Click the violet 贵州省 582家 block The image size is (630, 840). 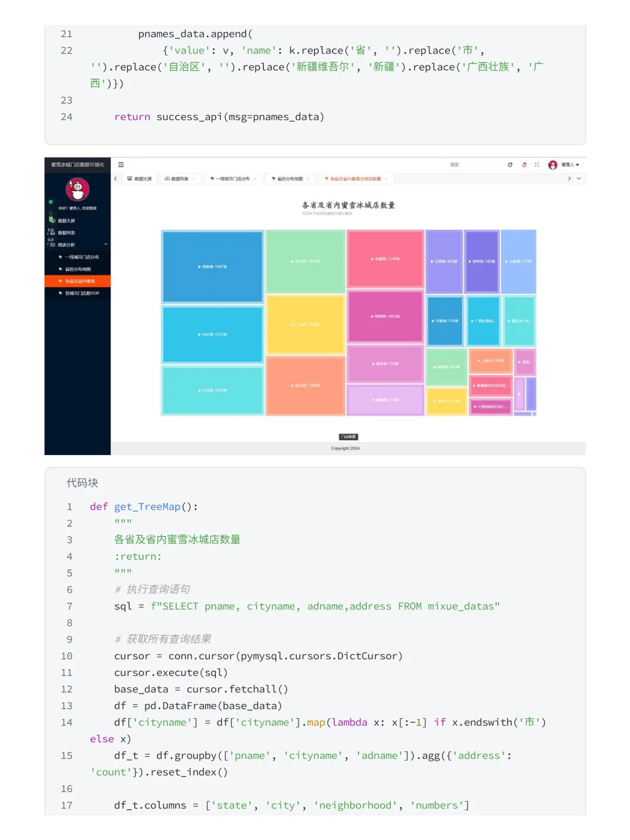pyautogui.click(x=482, y=261)
